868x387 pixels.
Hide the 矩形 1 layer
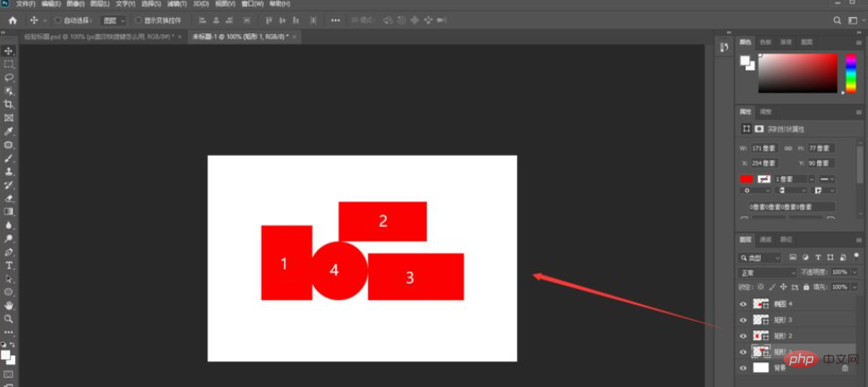pos(743,351)
